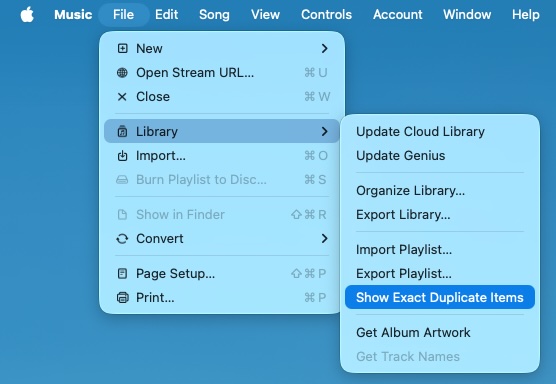This screenshot has height=384, width=556.
Task: Open the Song menu
Action: pos(214,15)
